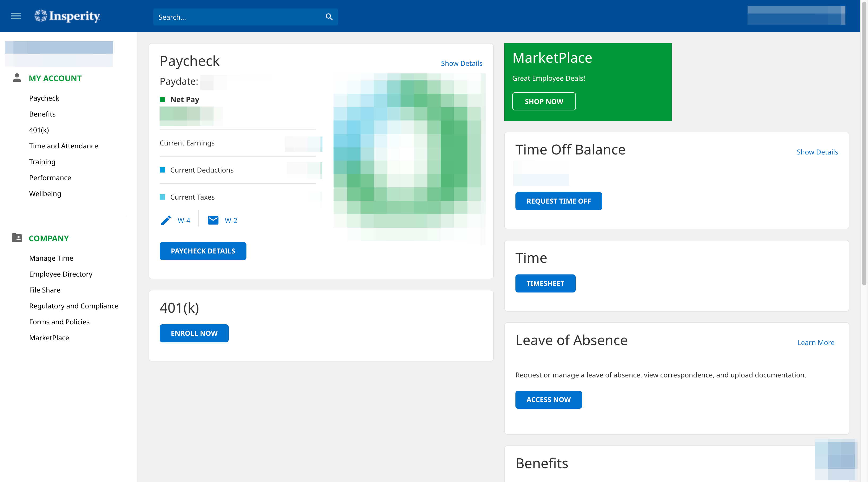868x482 pixels.
Task: Open the Performance sidebar item
Action: click(x=50, y=178)
